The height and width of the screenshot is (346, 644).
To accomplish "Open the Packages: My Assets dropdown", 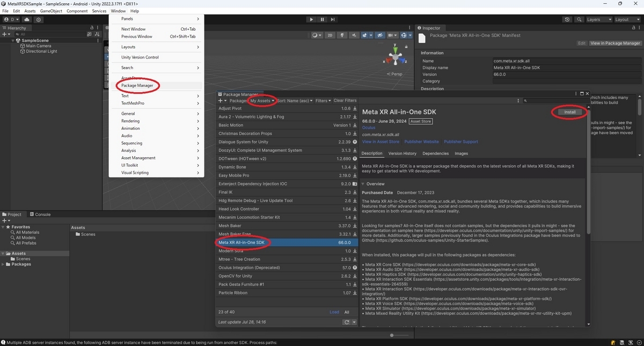I will coord(252,100).
